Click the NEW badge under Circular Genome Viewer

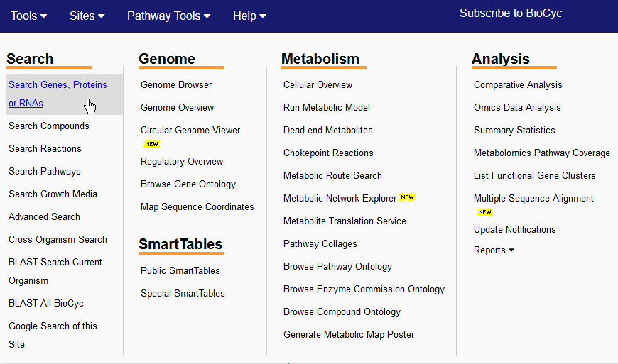tap(151, 144)
